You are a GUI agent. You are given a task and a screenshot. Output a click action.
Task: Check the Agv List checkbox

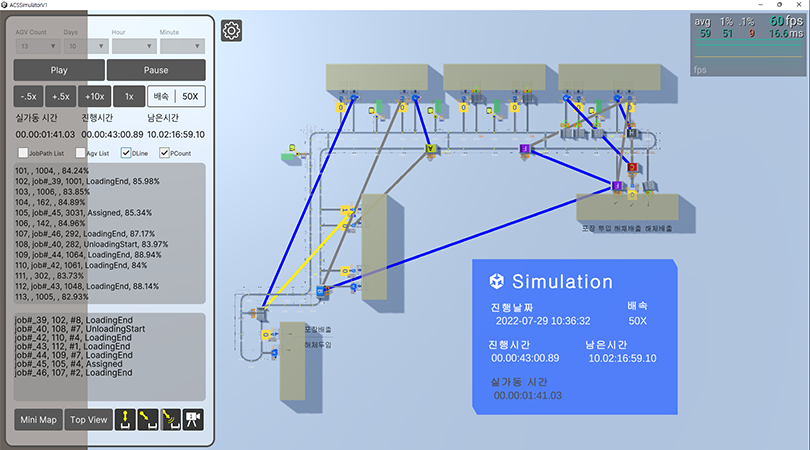(79, 153)
